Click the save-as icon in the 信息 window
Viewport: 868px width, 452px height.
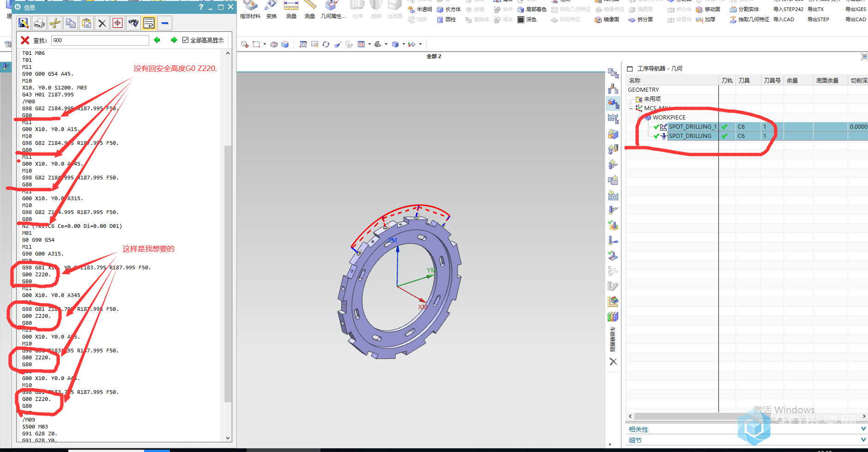tap(24, 23)
